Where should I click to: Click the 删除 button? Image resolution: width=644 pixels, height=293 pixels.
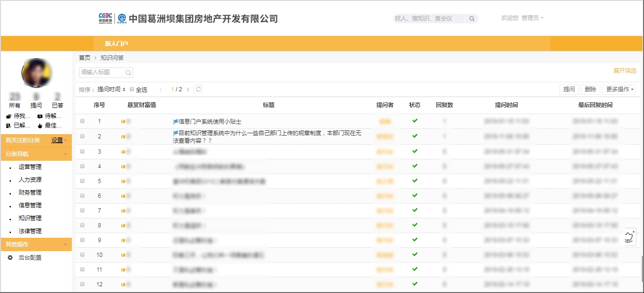pyautogui.click(x=590, y=89)
